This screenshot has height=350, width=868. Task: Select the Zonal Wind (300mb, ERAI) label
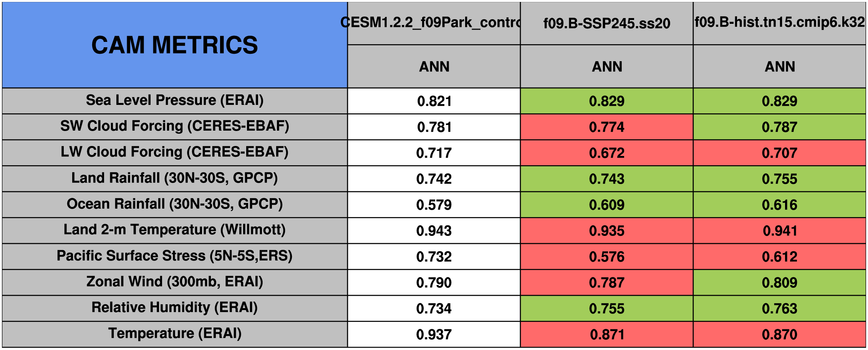175,282
